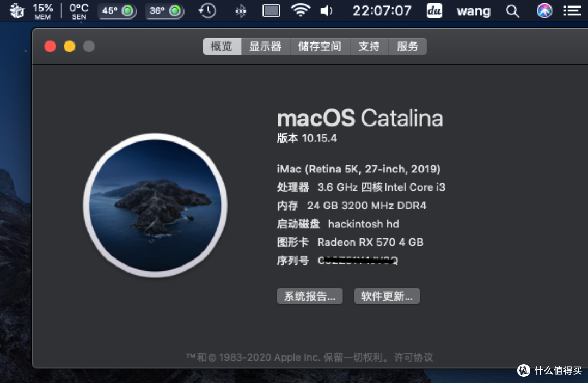Click the user name wang in the menu bar
This screenshot has height=383, width=588.
click(473, 11)
